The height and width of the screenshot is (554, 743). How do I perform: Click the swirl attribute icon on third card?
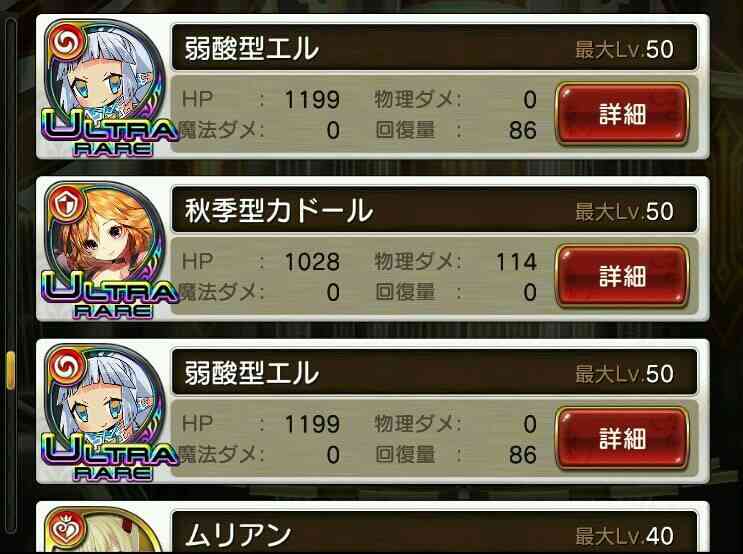(x=67, y=366)
